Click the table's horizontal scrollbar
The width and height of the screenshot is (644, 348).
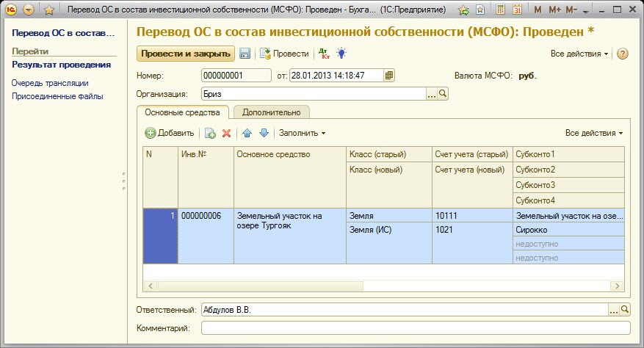382,285
